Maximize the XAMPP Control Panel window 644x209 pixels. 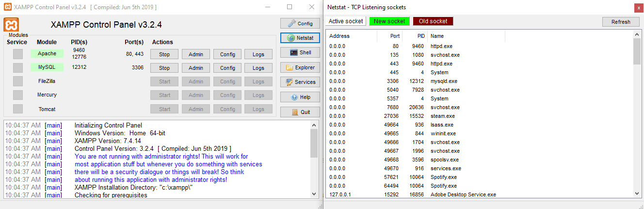click(x=290, y=7)
